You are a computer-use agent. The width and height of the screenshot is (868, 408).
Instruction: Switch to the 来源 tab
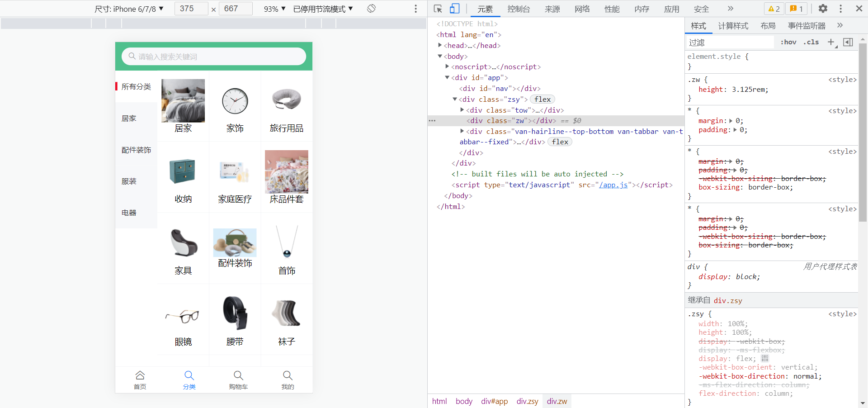pos(552,9)
